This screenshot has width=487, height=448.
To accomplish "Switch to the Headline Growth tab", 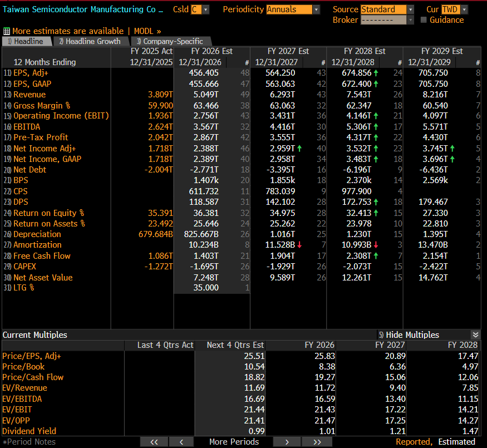I will click(x=91, y=41).
